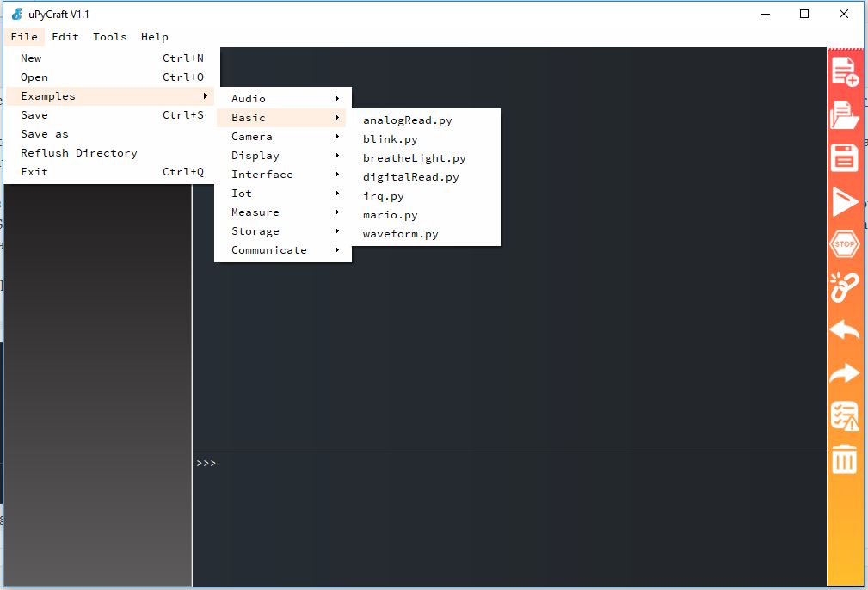Expand the Interface examples submenu
Image resolution: width=868 pixels, height=590 pixels.
283,175
